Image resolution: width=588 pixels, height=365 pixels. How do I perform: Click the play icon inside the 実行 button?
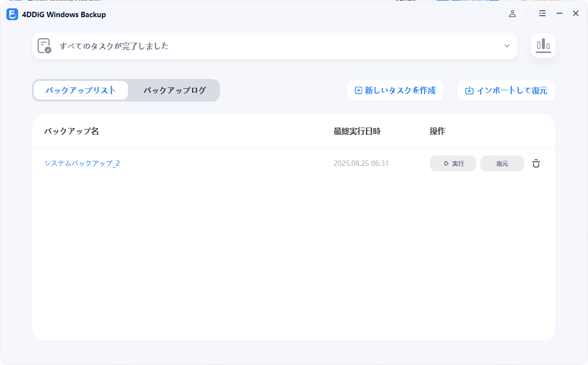(445, 163)
